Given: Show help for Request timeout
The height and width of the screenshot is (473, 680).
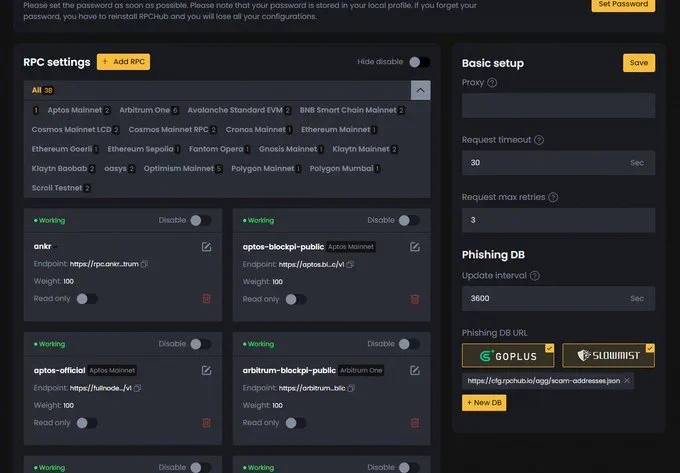Looking at the screenshot, I should click(x=539, y=140).
